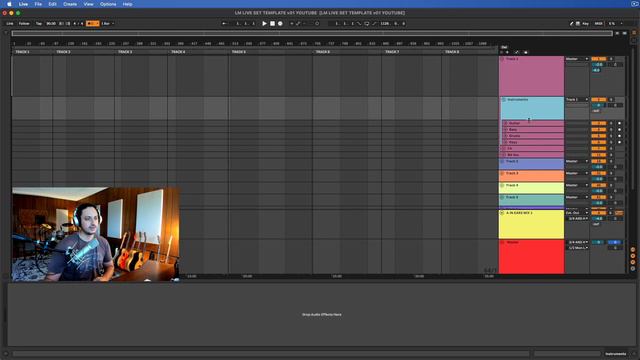
Task: Go to the next locator arrow
Action: tap(507, 52)
